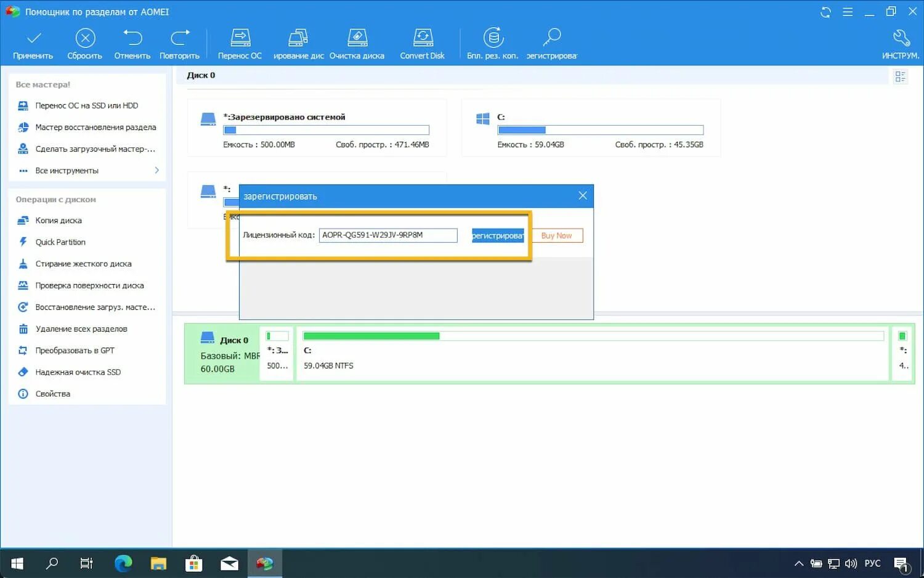The width and height of the screenshot is (924, 578).
Task: Switch input language РУС indicator
Action: click(872, 563)
